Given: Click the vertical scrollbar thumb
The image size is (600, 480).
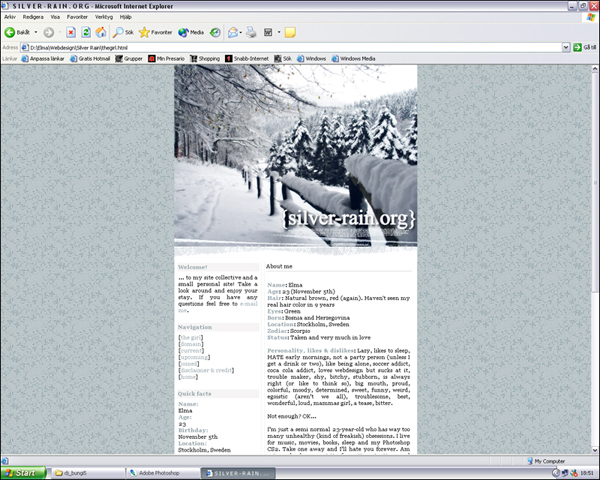Looking at the screenshot, I should click(x=595, y=182).
